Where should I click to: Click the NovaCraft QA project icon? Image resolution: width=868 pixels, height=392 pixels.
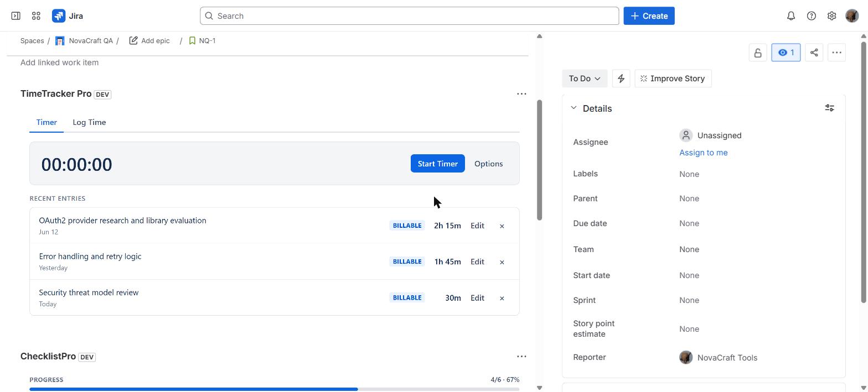(60, 41)
